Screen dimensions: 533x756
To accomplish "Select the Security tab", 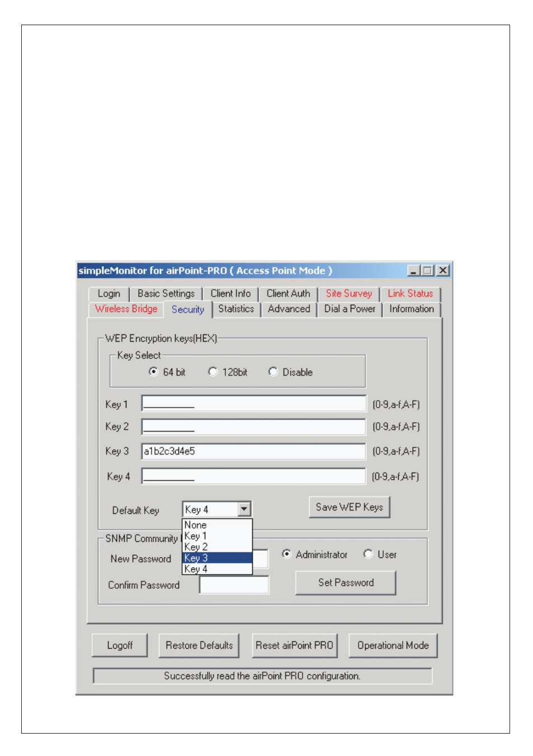I will click(188, 309).
